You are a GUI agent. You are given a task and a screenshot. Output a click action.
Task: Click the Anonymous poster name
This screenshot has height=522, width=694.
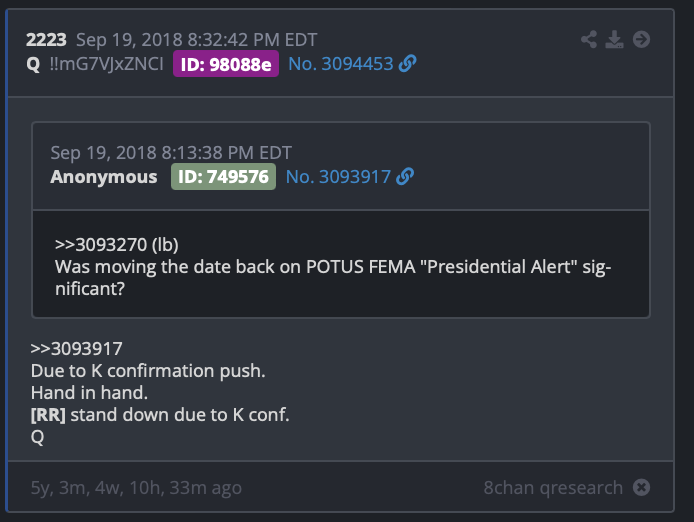click(104, 177)
